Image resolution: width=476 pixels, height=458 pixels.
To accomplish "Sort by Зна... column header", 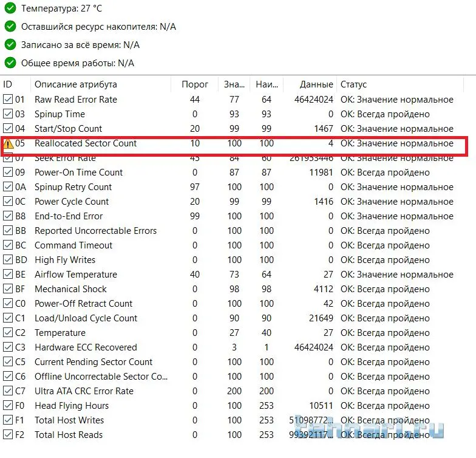I will coord(234,84).
